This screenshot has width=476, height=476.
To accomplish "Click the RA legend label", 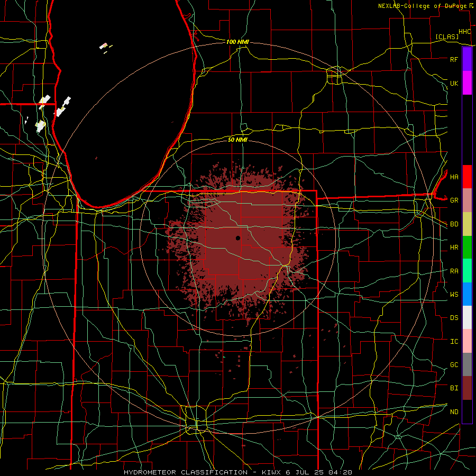I will 454,271.
